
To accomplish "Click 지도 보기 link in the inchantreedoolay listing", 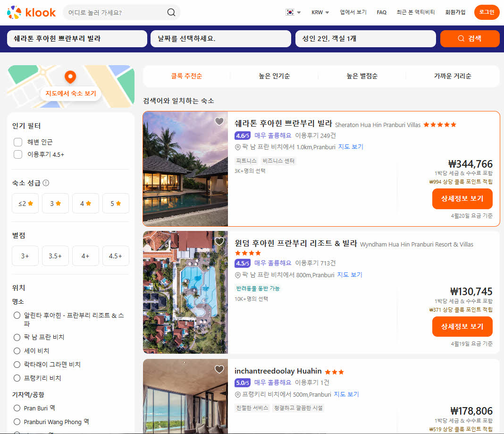I will [x=346, y=394].
